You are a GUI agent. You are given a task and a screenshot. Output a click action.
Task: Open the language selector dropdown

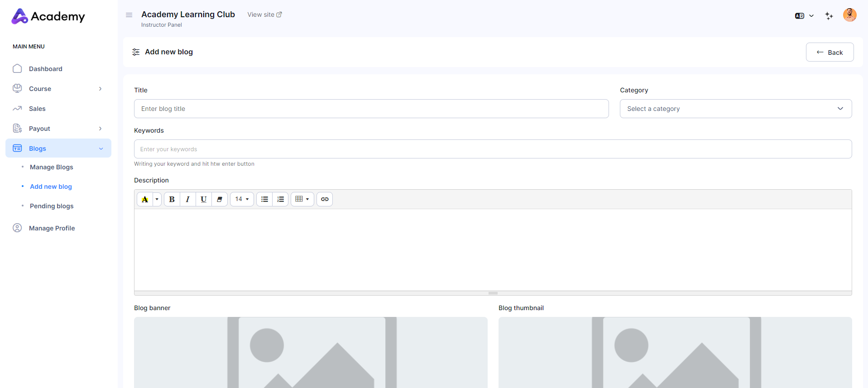(804, 16)
